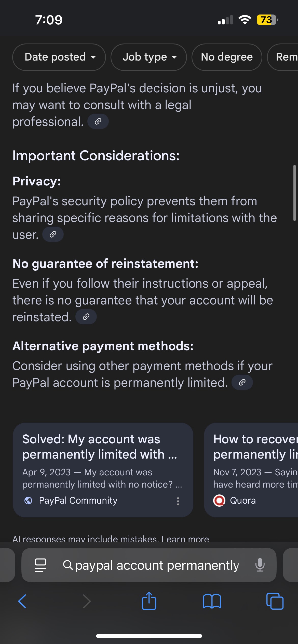Image resolution: width=298 pixels, height=644 pixels.
Task: Toggle the 'No degree' filter chip
Action: (227, 57)
